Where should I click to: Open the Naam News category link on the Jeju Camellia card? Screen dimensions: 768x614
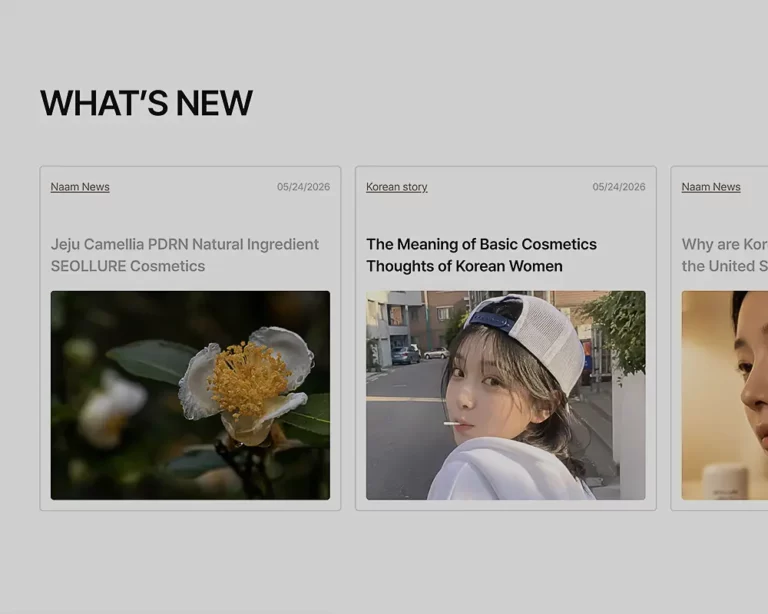(x=80, y=187)
